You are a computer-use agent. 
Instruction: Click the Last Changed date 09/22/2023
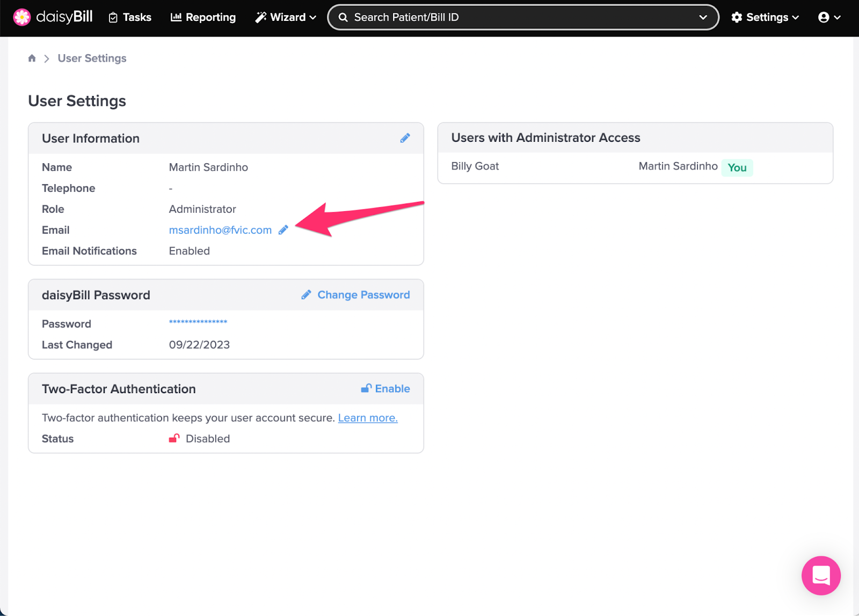[199, 345]
